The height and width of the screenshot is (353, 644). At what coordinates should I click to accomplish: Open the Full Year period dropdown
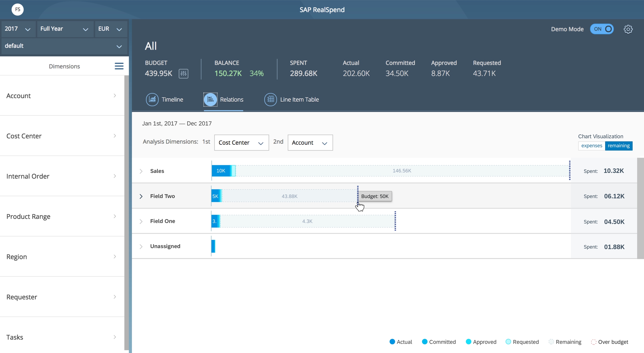tap(65, 29)
